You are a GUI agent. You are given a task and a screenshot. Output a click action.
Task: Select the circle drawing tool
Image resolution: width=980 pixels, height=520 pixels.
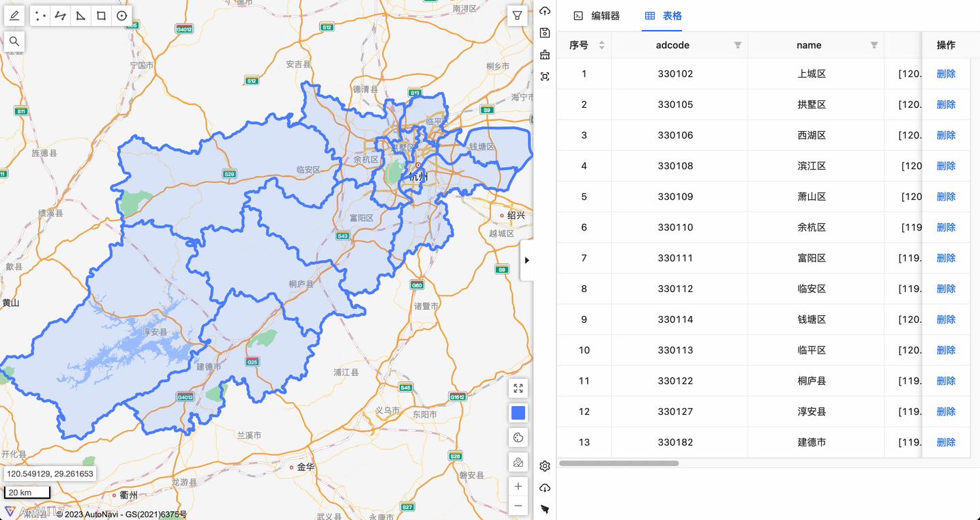tap(121, 15)
